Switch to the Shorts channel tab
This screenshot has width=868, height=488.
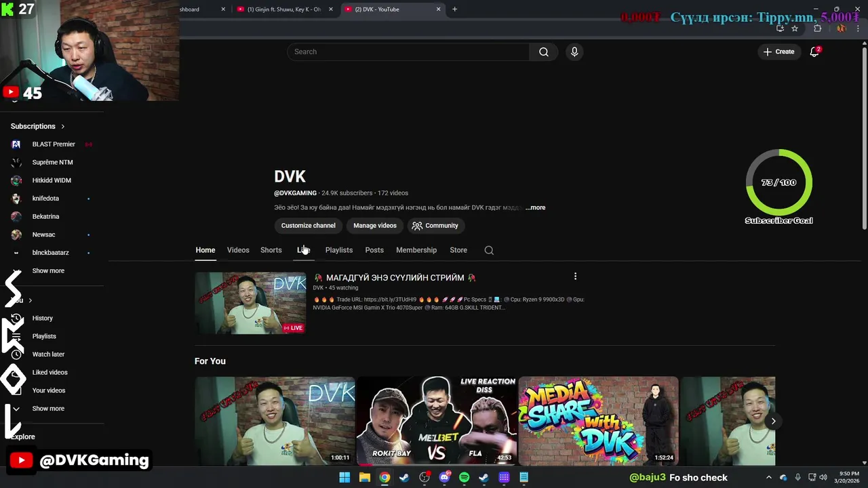point(271,250)
